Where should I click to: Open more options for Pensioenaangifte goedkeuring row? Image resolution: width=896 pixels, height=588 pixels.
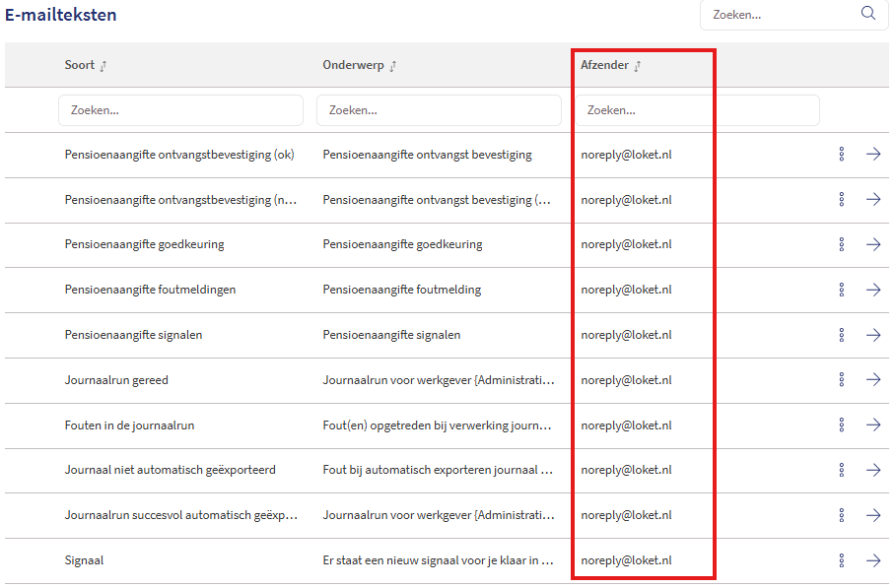click(x=842, y=244)
